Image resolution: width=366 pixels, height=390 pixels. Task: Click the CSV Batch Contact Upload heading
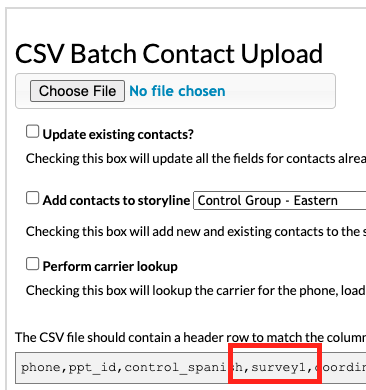point(169,53)
